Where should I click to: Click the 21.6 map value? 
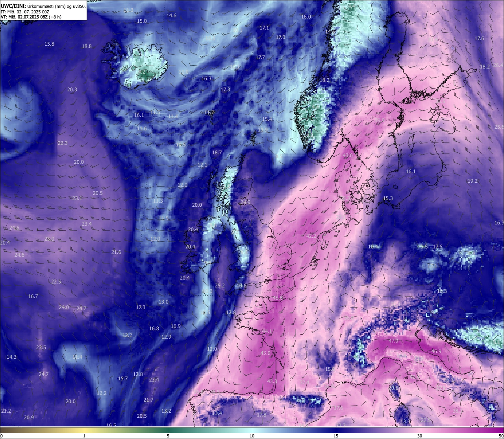pyautogui.click(x=116, y=252)
